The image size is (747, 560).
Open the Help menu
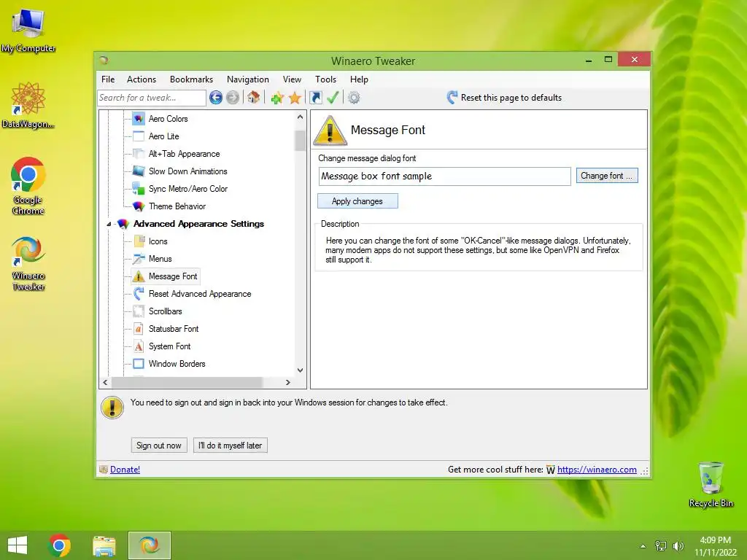coord(359,79)
